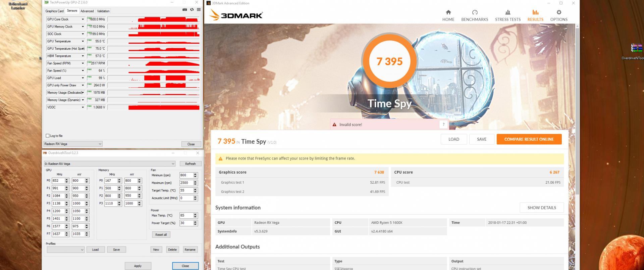The width and height of the screenshot is (644, 270).
Task: Click the Memory P3 MHz field
Action: [111, 203]
